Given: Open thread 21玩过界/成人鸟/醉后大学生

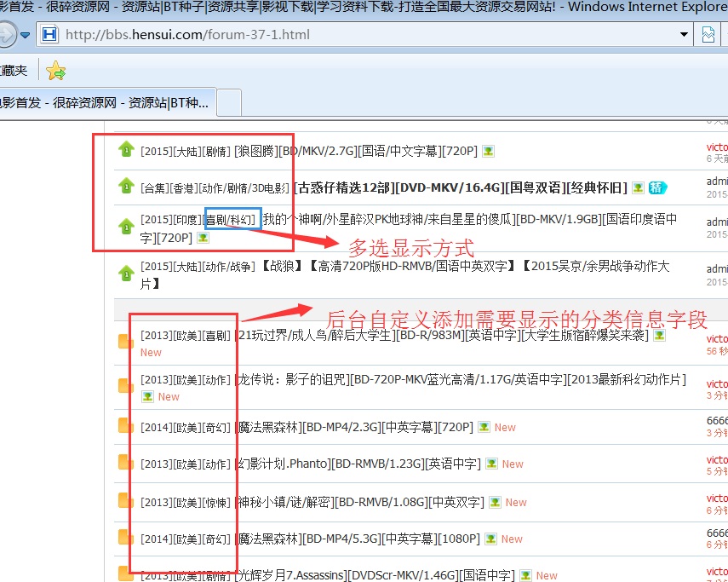Looking at the screenshot, I should tap(443, 336).
